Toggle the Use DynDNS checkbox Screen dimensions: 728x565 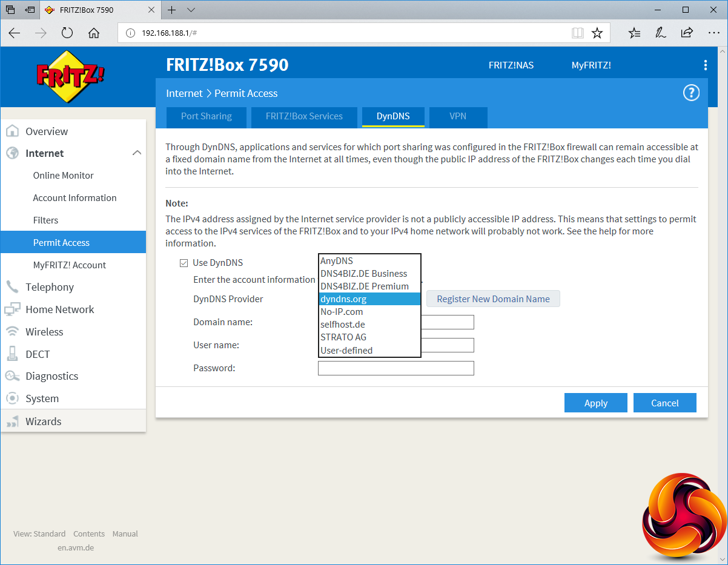pos(184,263)
